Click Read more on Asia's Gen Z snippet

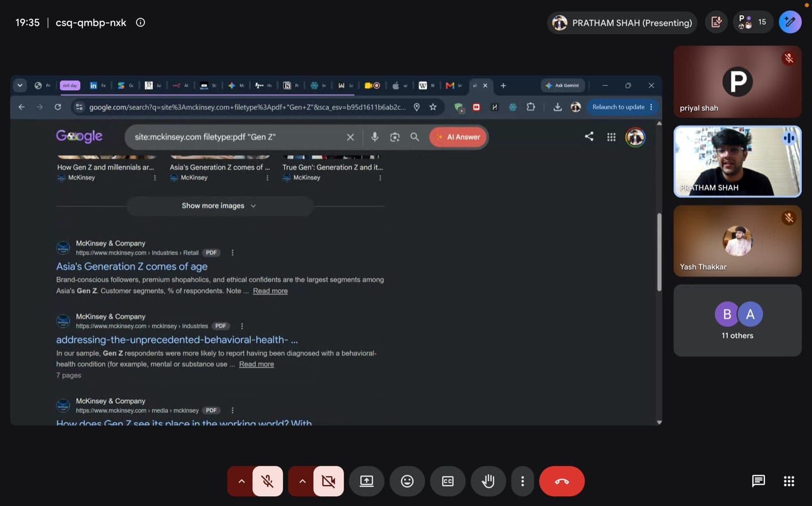pos(270,291)
